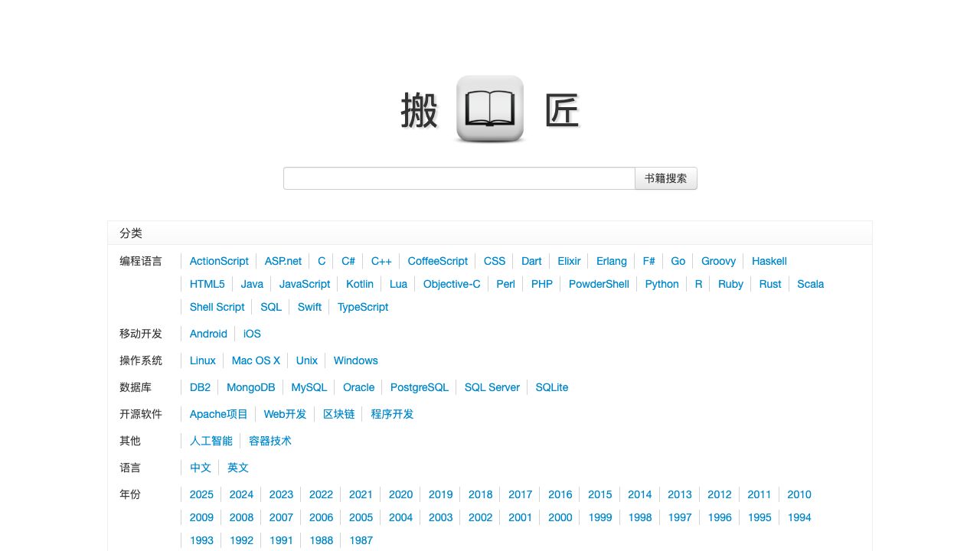The height and width of the screenshot is (551, 980).
Task: Select iOS under mobile development
Action: [x=252, y=334]
